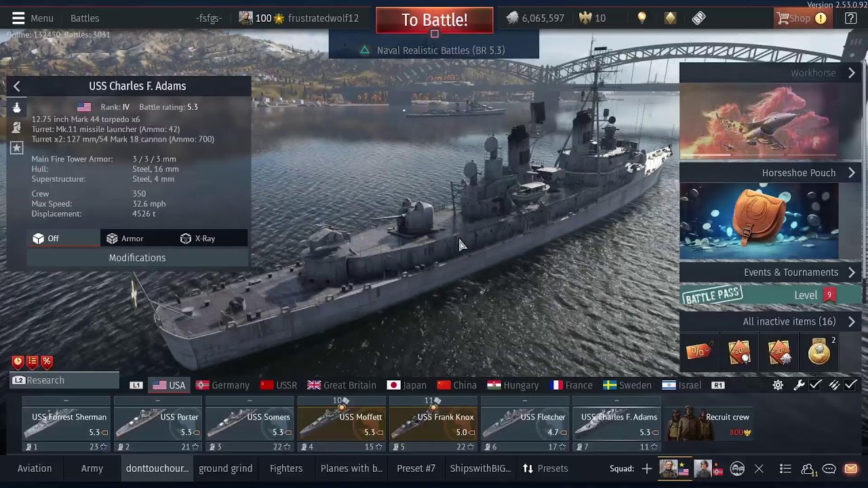Screen dimensions: 868x488
Task: Expand the Horseshoe Pouch arrow
Action: (852, 173)
